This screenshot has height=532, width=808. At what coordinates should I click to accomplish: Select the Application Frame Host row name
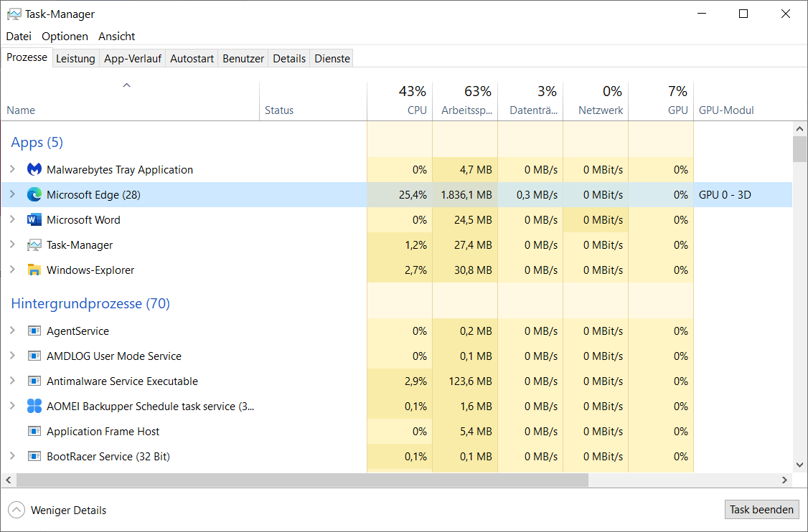(103, 432)
